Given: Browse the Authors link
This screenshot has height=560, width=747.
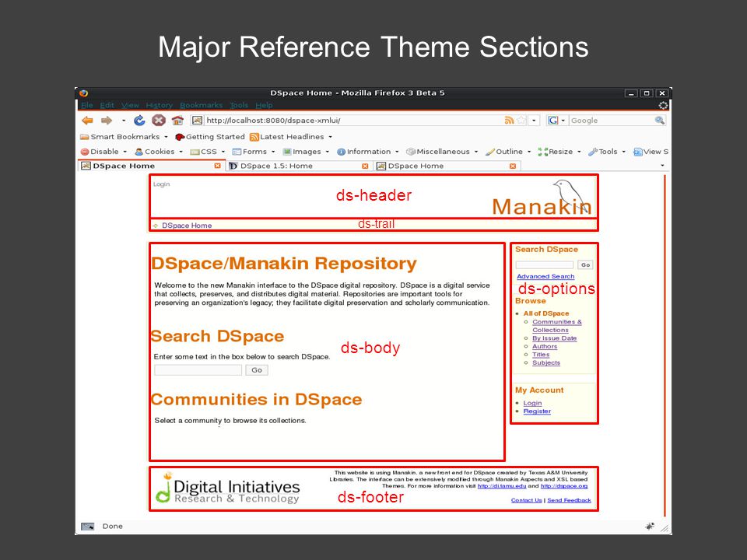Looking at the screenshot, I should click(545, 346).
